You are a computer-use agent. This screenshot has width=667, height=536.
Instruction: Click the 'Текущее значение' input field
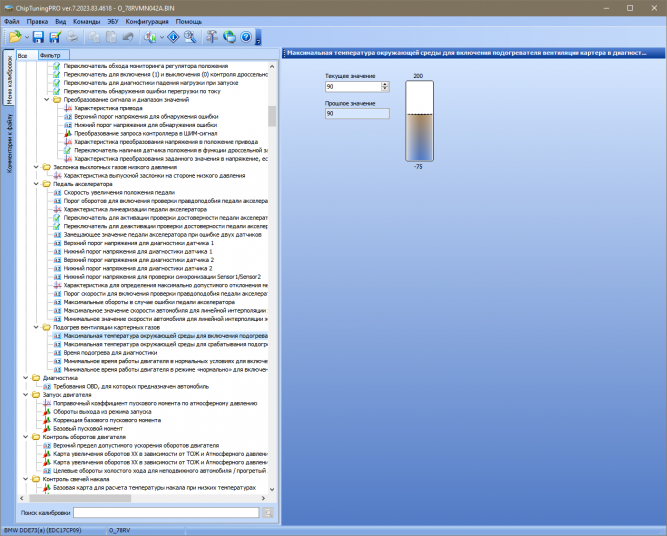(x=353, y=86)
